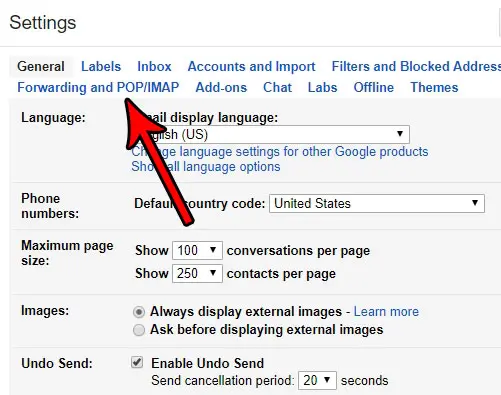Click language settings for other Google products link

point(280,152)
